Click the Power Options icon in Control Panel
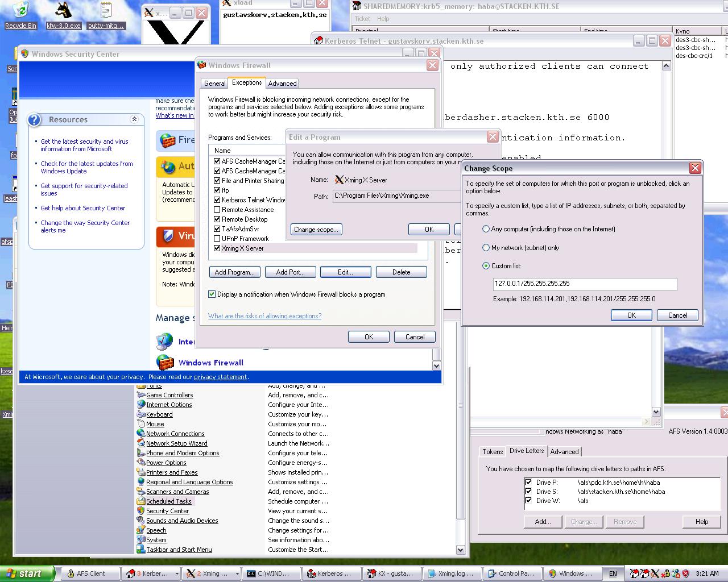The width and height of the screenshot is (728, 582). (141, 463)
